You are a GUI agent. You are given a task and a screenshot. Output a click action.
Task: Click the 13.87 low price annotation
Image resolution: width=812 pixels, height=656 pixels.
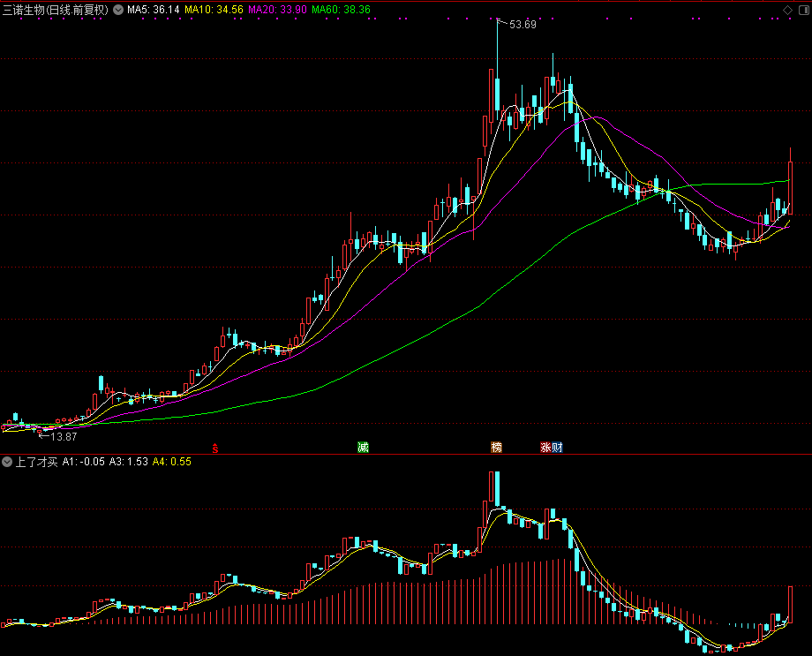[64, 437]
